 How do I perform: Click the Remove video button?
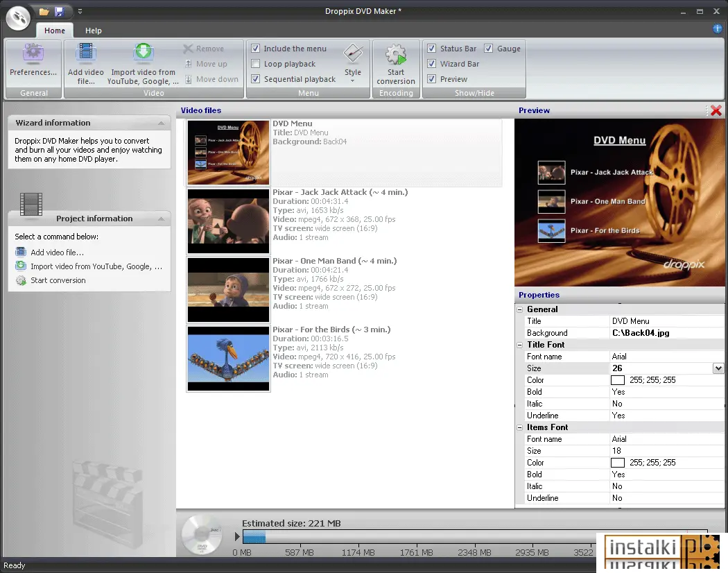click(x=203, y=49)
